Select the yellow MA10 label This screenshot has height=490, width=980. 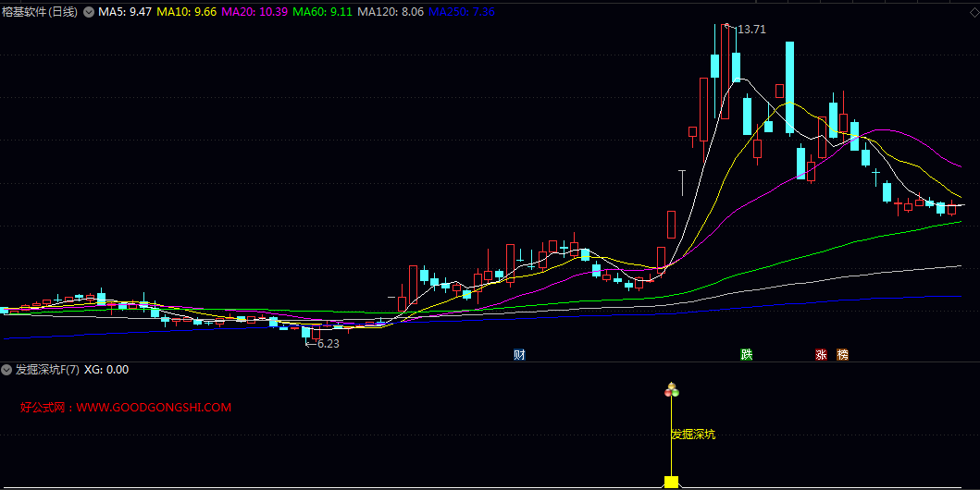pos(187,12)
